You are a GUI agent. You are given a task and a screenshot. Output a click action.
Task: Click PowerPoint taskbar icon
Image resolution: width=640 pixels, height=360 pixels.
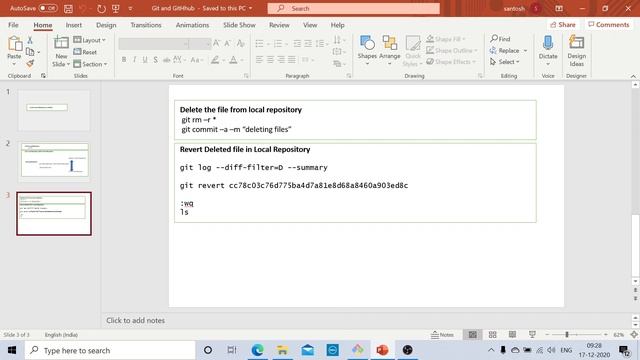tap(382, 350)
